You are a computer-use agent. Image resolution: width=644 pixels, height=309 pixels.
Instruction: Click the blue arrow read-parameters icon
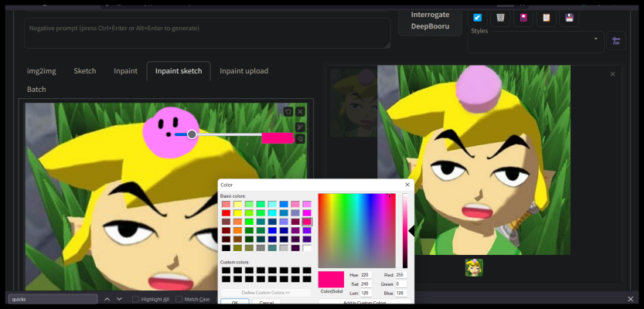tap(477, 18)
